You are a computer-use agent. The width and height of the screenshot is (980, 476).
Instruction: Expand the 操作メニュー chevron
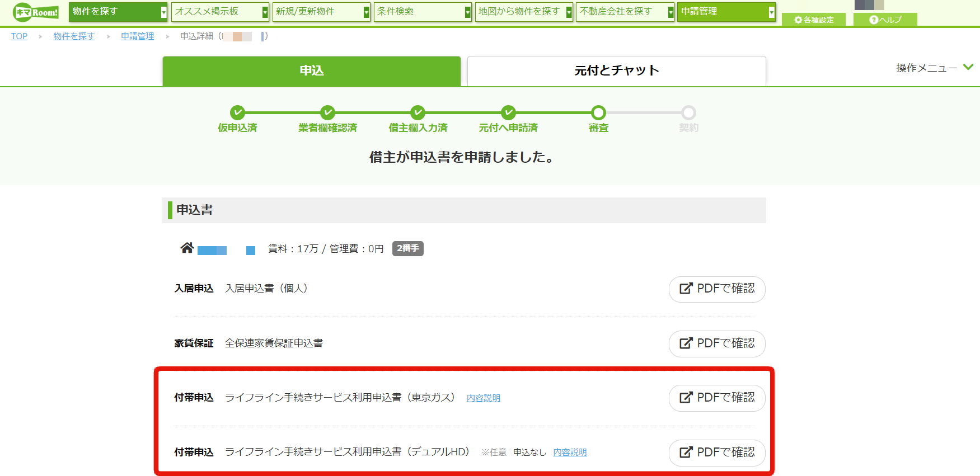coord(968,67)
